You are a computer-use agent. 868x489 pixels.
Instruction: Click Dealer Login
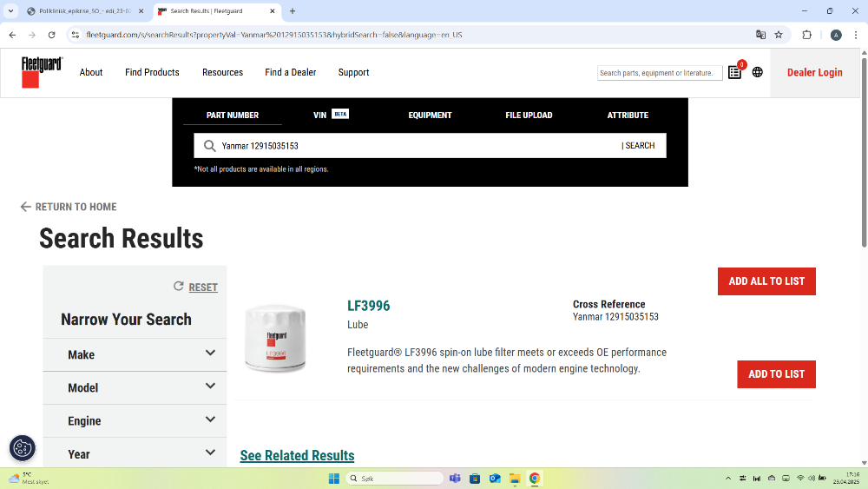815,73
